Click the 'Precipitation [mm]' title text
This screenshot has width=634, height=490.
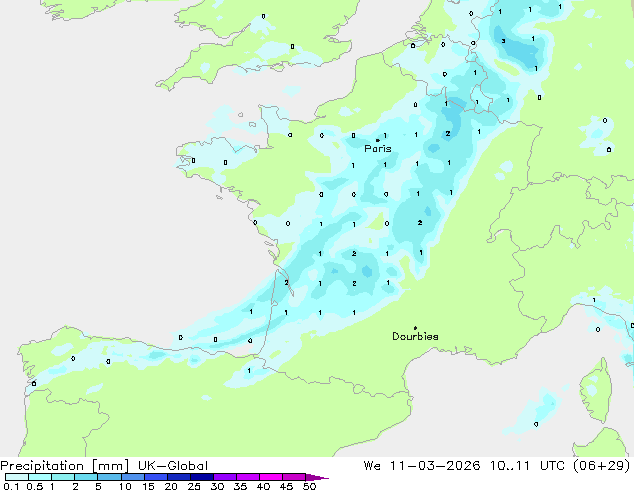click(64, 466)
